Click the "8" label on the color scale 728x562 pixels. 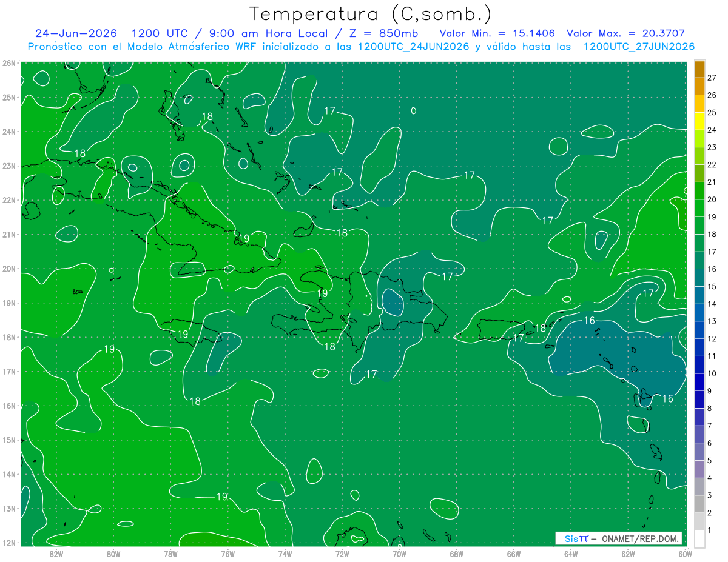[x=710, y=409]
